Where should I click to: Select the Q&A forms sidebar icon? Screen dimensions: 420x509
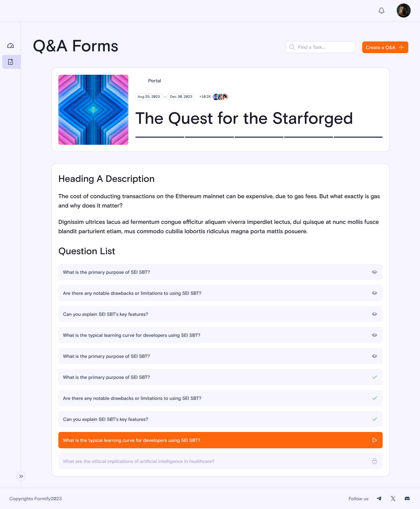point(10,62)
